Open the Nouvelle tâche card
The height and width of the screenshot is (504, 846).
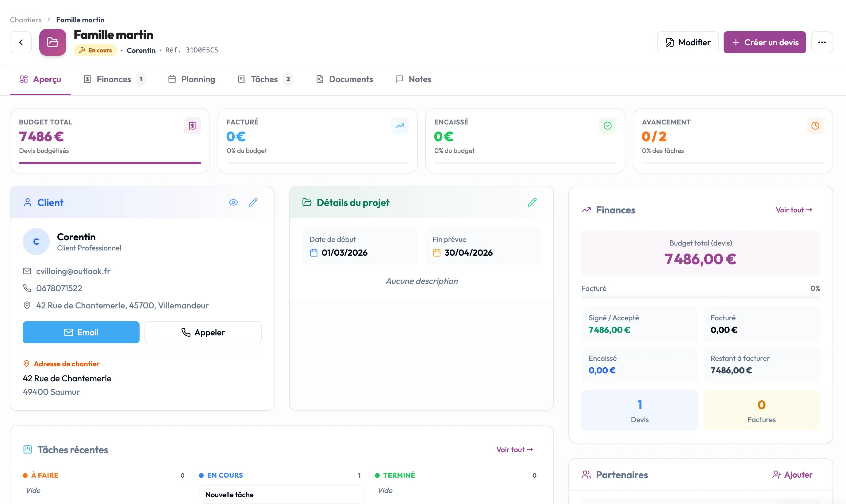coord(282,494)
